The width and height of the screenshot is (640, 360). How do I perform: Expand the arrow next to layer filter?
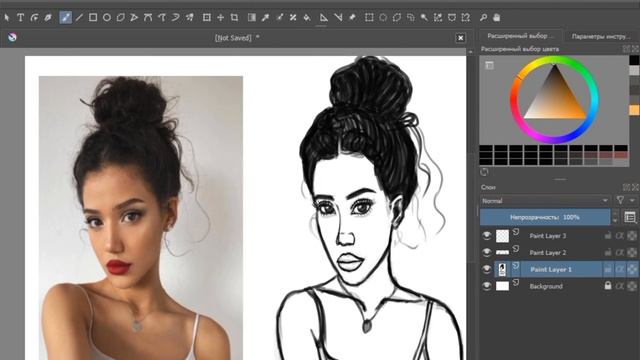pyautogui.click(x=632, y=200)
